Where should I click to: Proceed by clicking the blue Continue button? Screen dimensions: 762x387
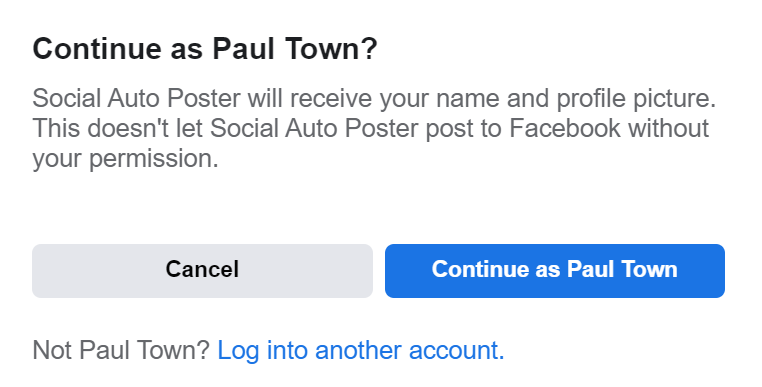554,271
